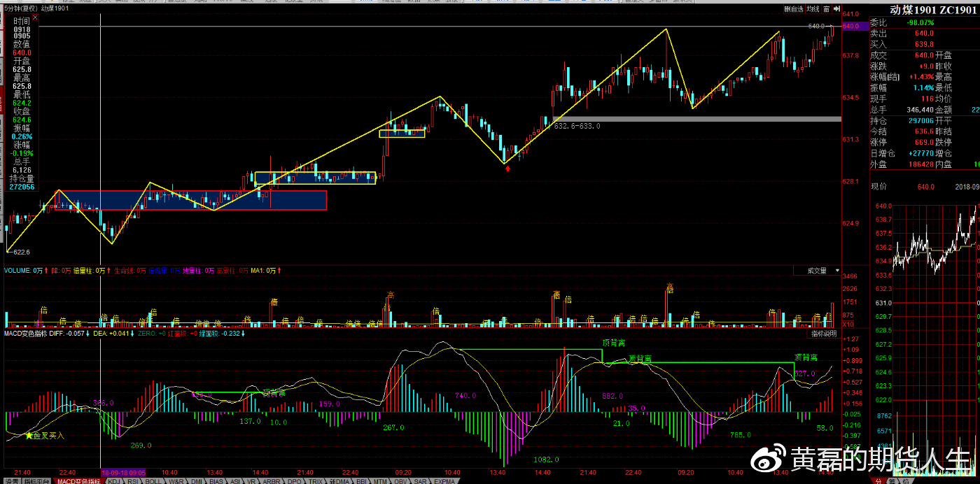980x484 pixels.
Task: Click the 窗 window layout icon
Action: point(826,9)
